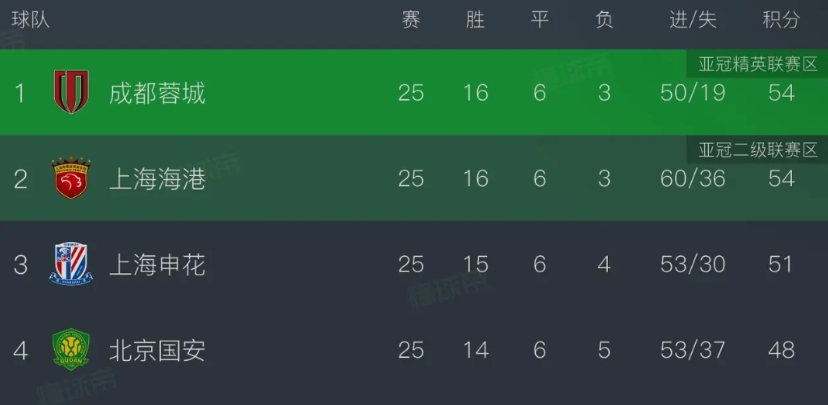This screenshot has height=405, width=828.
Task: Click Chengdu Rongcheng's 54 points value
Action: [781, 93]
